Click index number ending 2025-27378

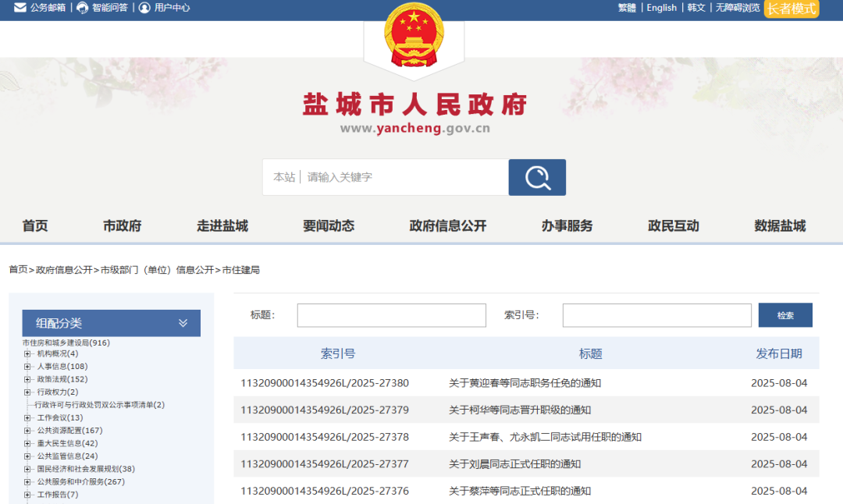325,437
